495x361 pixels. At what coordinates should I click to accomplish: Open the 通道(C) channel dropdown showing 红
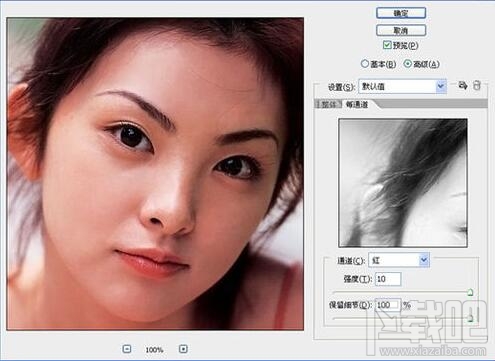pyautogui.click(x=399, y=260)
